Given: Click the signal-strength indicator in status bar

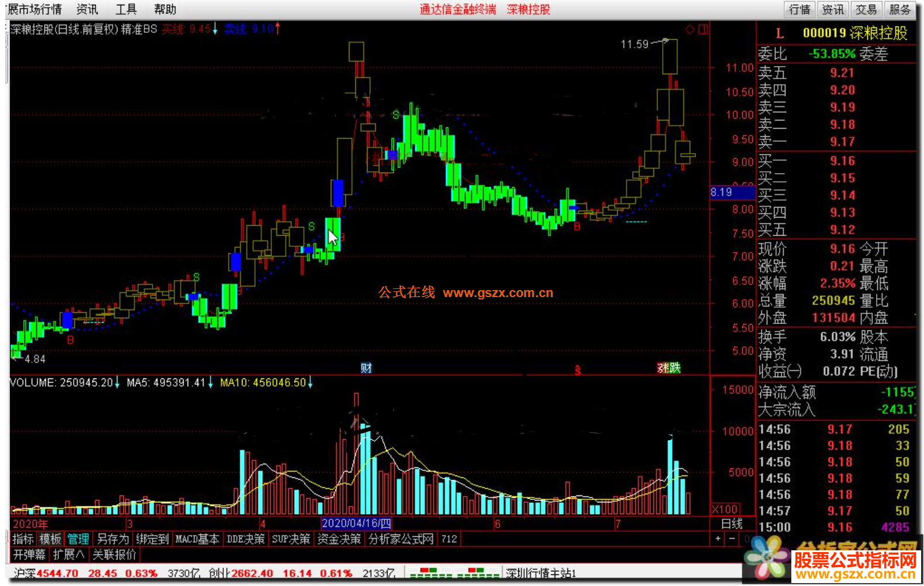Looking at the screenshot, I should tap(454, 573).
